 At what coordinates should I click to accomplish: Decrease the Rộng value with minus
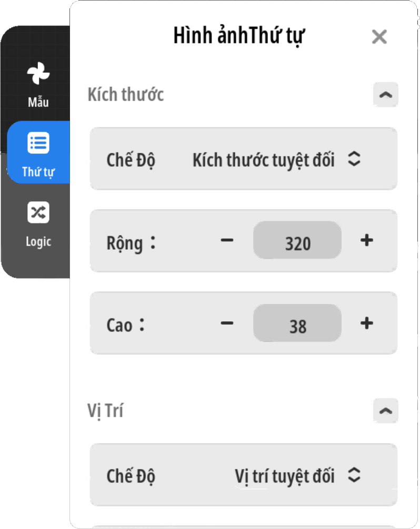coord(227,241)
